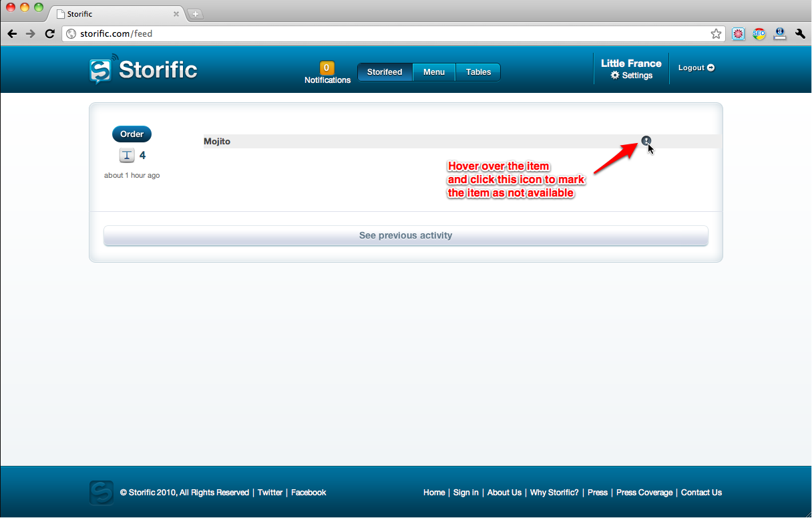
Task: Open Settings under Little France
Action: point(632,76)
